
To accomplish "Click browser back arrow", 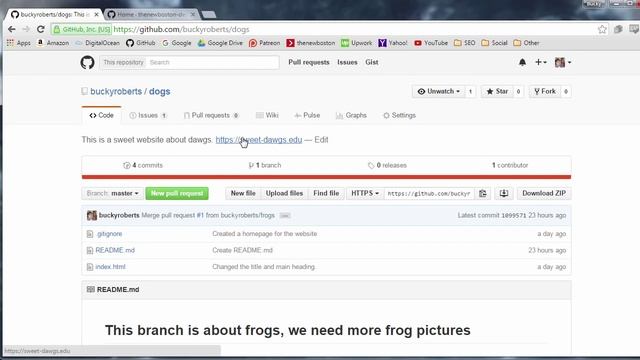I will 11,29.
